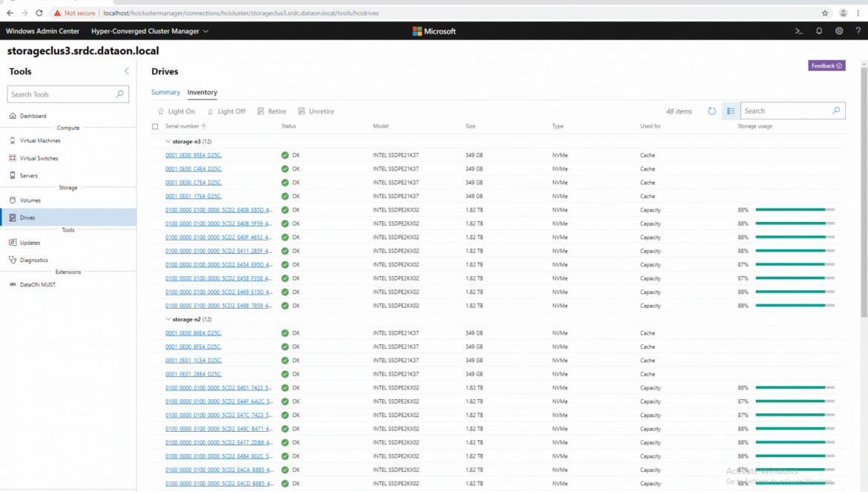Screen dimensions: 868x492
Task: Click the DataON MUST extension icon
Action: pos(13,284)
